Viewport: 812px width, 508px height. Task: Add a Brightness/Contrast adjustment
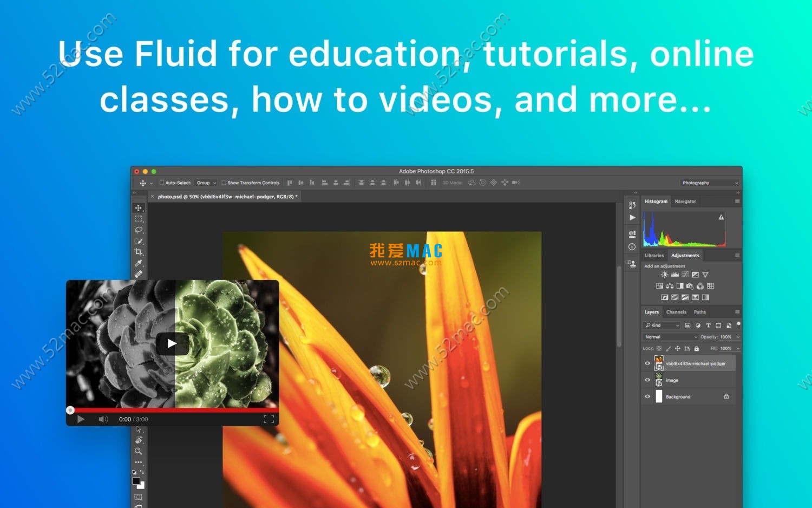664,275
